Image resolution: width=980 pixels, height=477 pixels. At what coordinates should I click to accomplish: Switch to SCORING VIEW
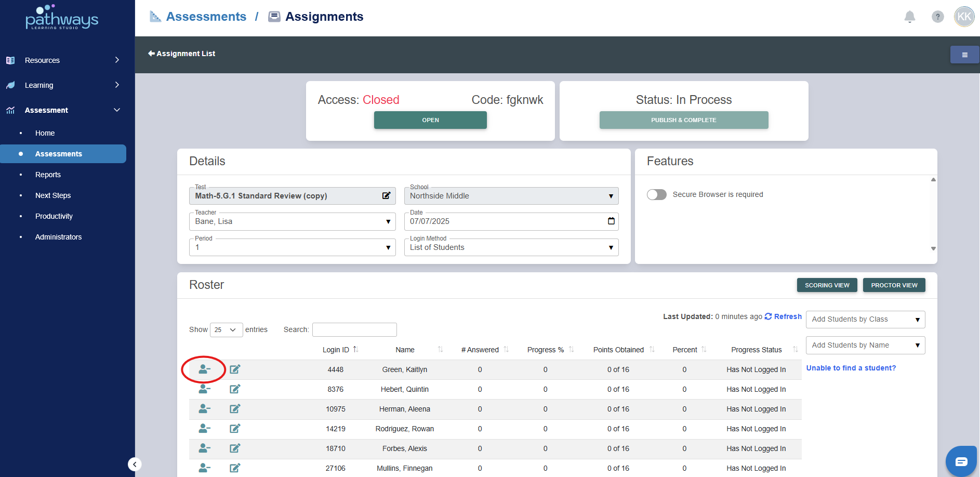[827, 285]
